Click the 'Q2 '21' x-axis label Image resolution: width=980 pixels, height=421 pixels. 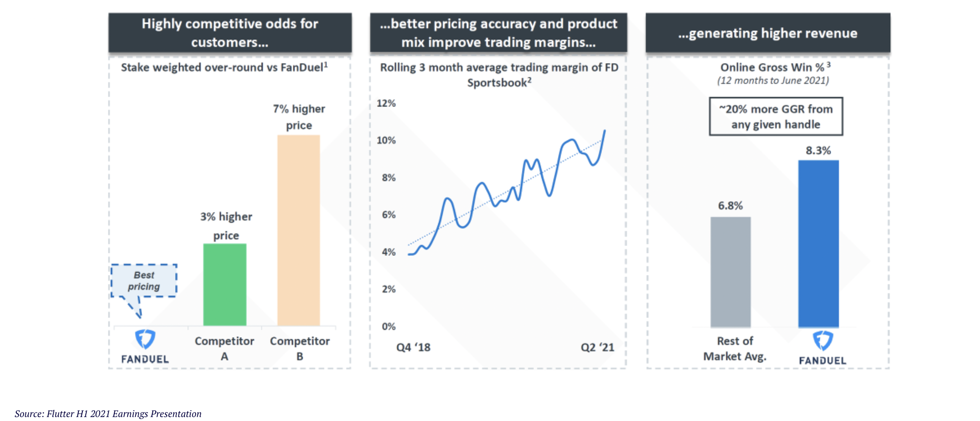[597, 348]
